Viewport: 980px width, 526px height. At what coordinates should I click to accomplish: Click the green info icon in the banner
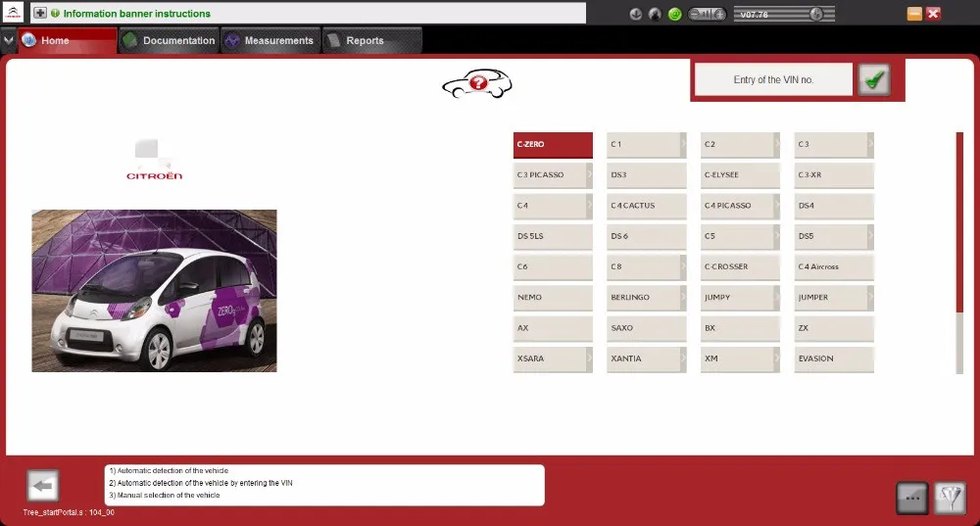55,13
